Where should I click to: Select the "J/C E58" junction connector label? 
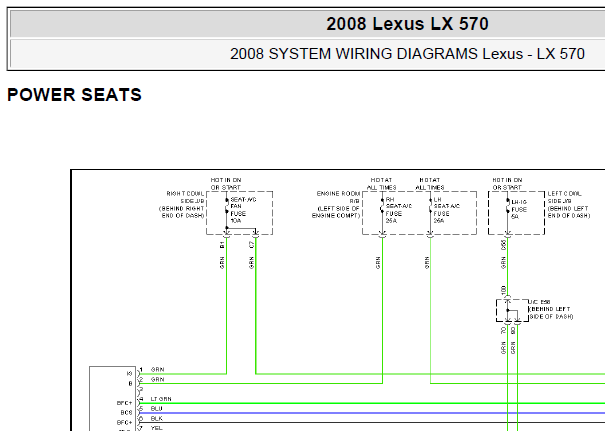click(x=540, y=302)
